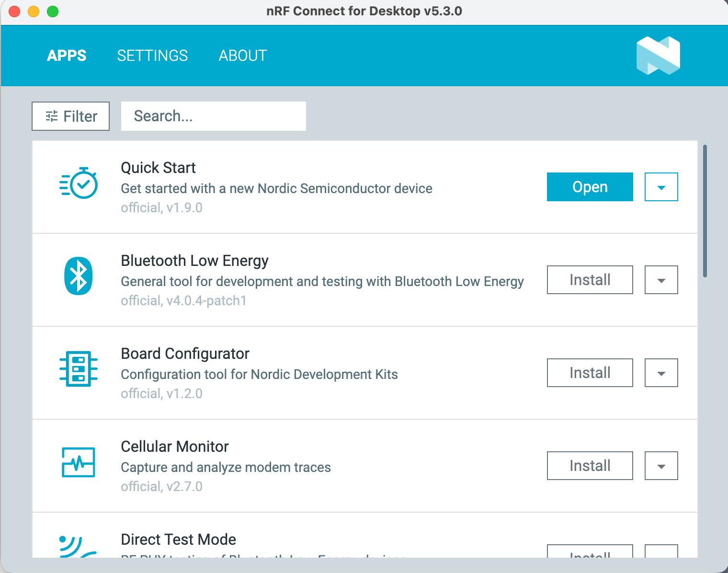Select the Quick Start title text
The width and height of the screenshot is (728, 573).
(158, 168)
